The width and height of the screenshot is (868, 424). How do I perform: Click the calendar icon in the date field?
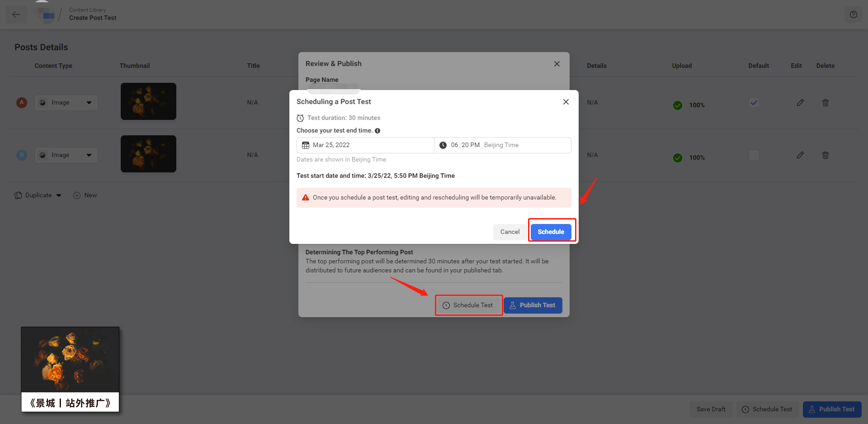[307, 145]
